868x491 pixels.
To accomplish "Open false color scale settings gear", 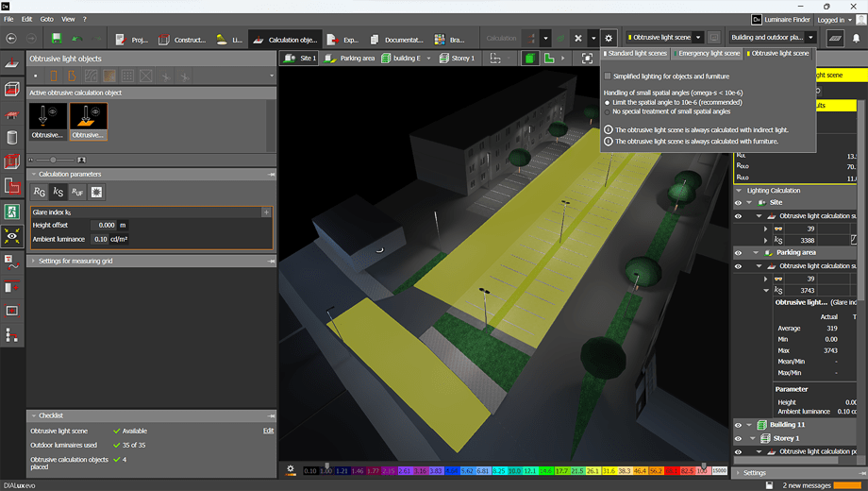I will 291,469.
